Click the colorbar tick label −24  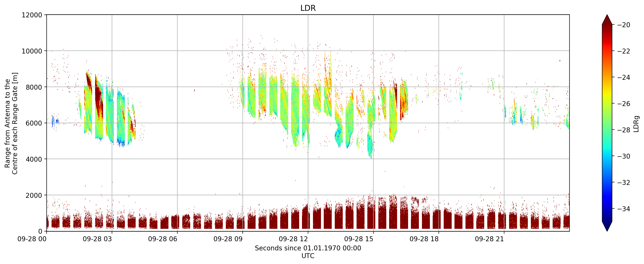[624, 77]
